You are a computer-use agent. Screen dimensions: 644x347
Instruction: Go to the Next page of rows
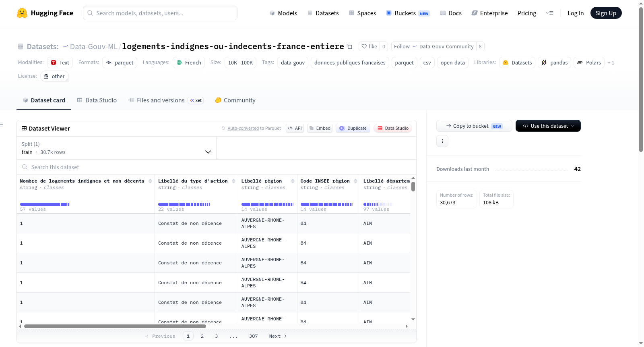click(278, 336)
